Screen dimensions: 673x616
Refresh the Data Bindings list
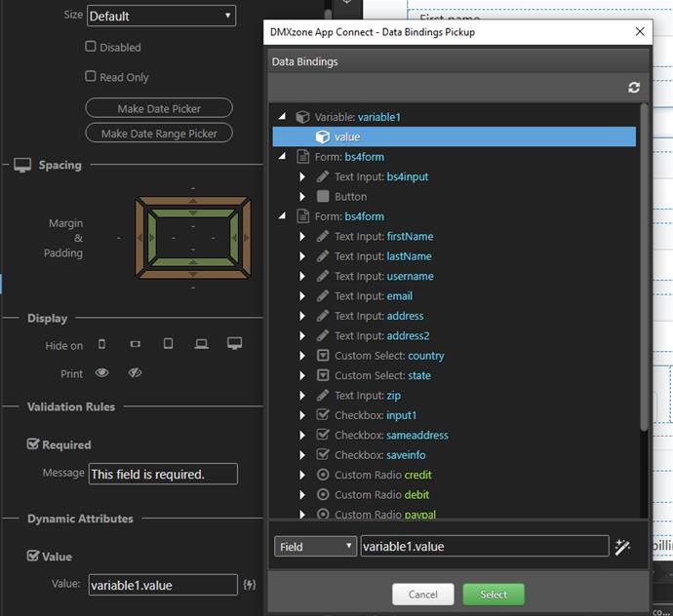coord(634,88)
